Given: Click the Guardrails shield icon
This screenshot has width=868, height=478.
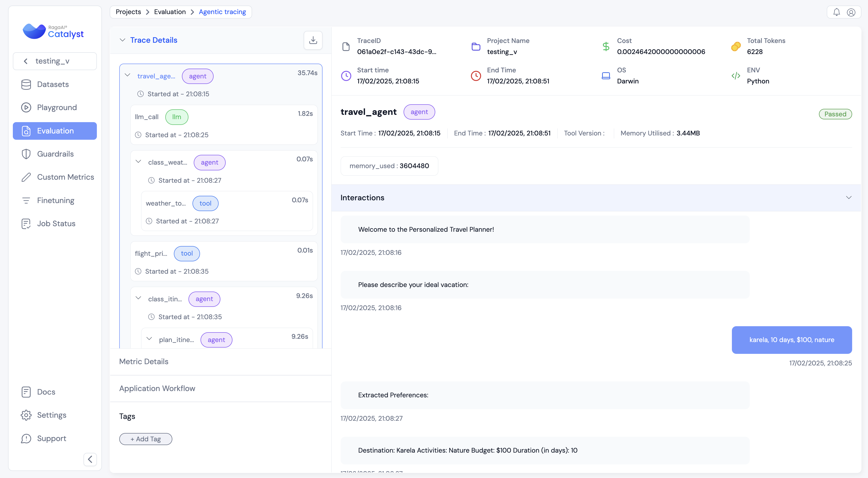Looking at the screenshot, I should [x=26, y=154].
